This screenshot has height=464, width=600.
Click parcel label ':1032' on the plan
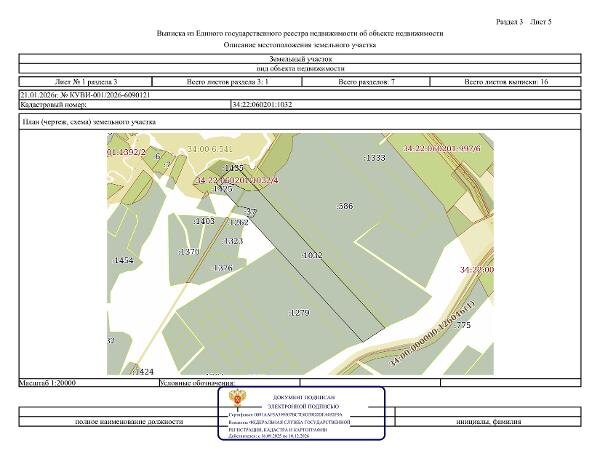coord(312,255)
